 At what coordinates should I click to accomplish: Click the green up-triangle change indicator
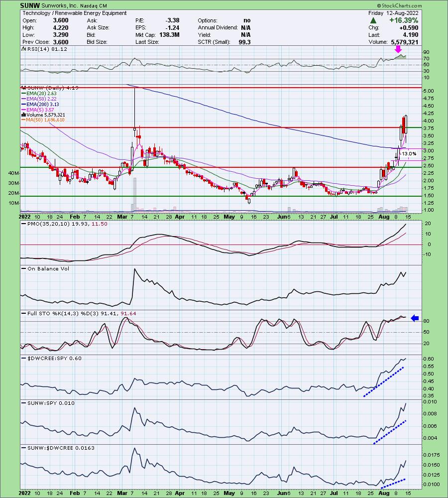[x=374, y=20]
